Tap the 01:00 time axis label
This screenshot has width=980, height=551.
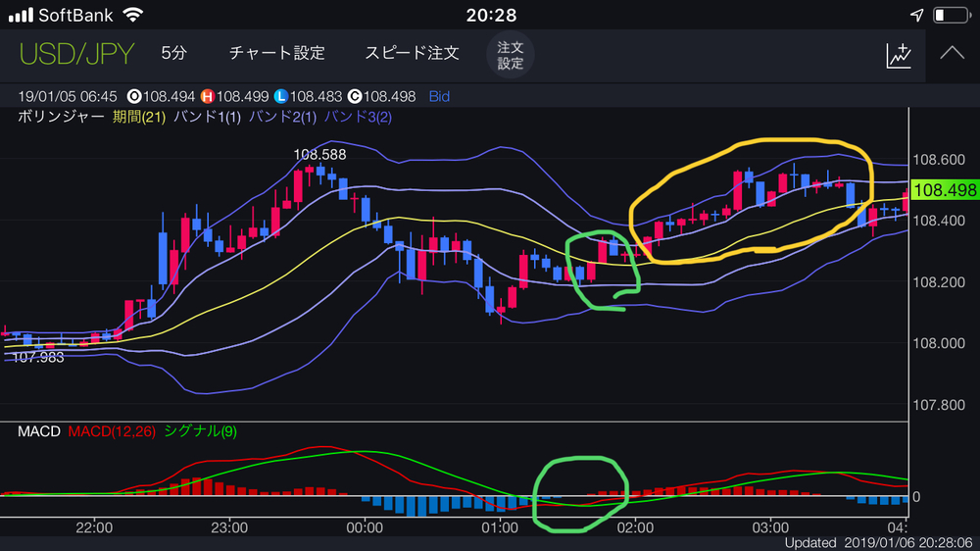tap(500, 527)
